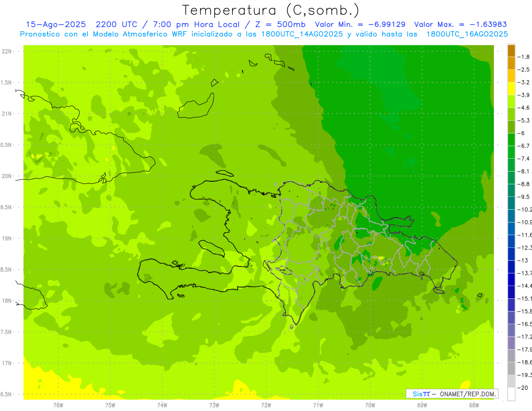The width and height of the screenshot is (532, 411).
Task: Click the 'SisTT - ONAMET/REP.DOM.' credit box
Action: point(452,394)
